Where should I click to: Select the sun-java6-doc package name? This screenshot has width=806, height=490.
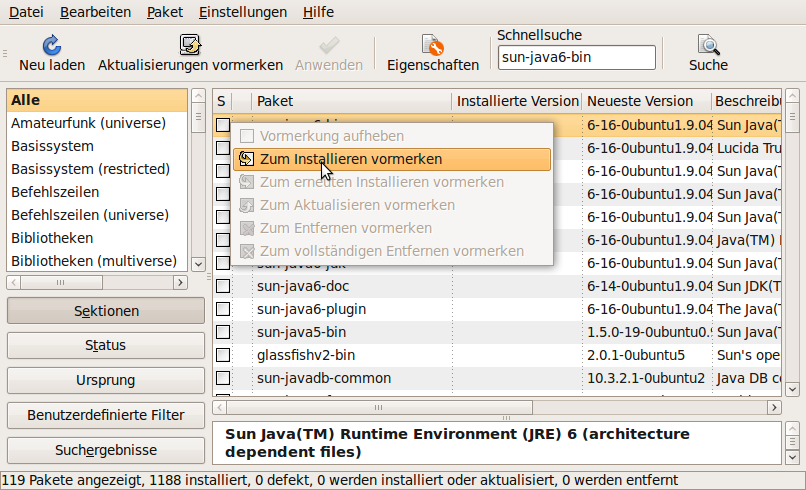(303, 286)
